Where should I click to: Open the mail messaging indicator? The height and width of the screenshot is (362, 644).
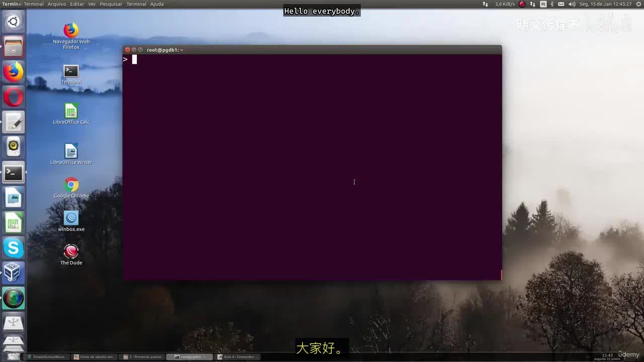561,4
